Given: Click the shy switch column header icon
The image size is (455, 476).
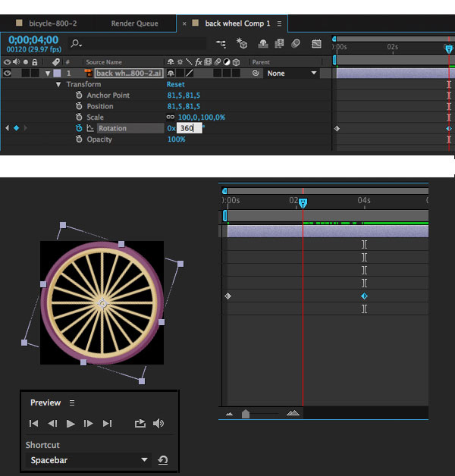Looking at the screenshot, I should (x=171, y=62).
